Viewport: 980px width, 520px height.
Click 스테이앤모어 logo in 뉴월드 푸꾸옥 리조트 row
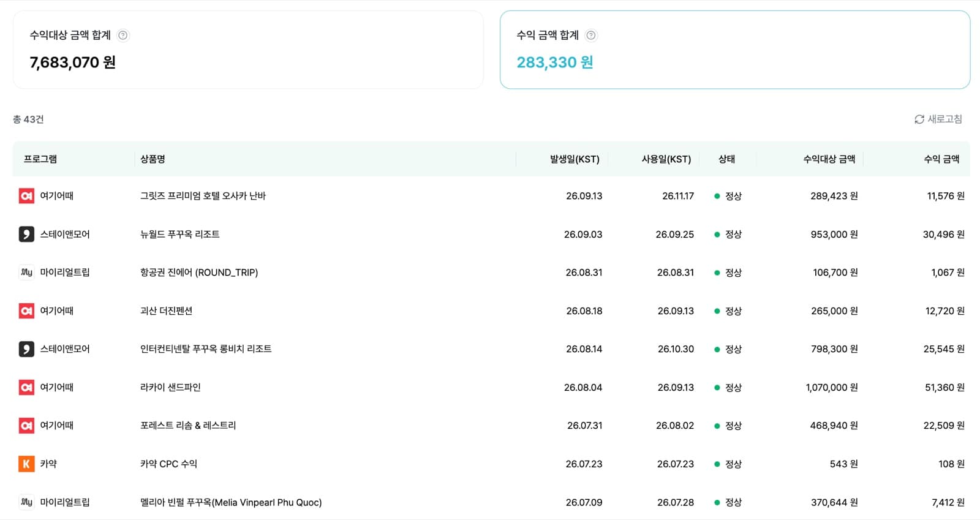[x=26, y=235]
